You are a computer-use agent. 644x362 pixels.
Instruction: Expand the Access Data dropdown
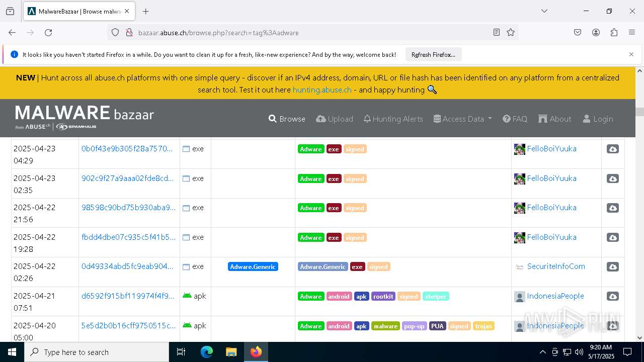tap(462, 119)
